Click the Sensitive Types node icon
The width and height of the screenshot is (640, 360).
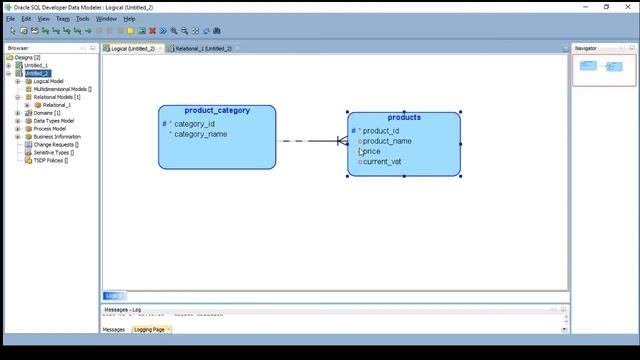29,152
